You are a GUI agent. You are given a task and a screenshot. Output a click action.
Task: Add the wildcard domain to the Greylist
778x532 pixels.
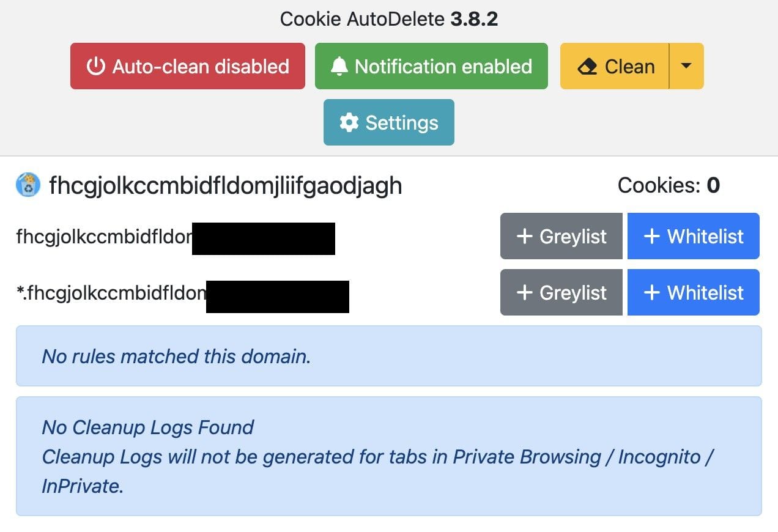tap(561, 292)
